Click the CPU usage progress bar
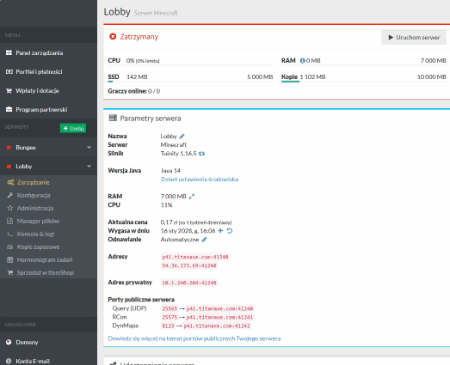Screen dimensions: 450x365 tap(190, 65)
